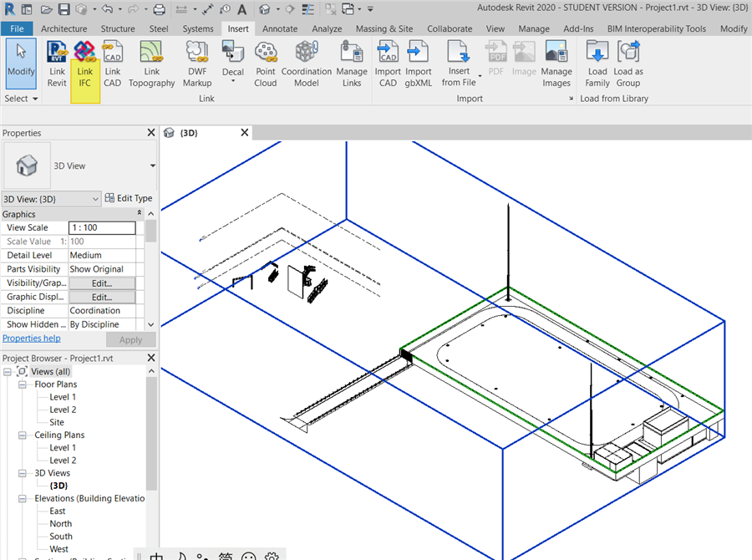Switch to the Annotate tab
Screen dimensions: 752x560
point(280,28)
